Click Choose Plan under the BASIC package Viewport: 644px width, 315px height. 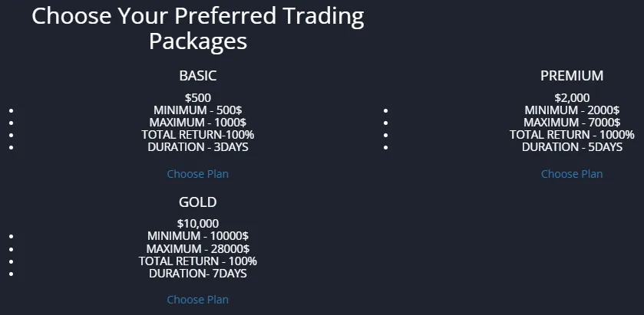[x=197, y=174]
